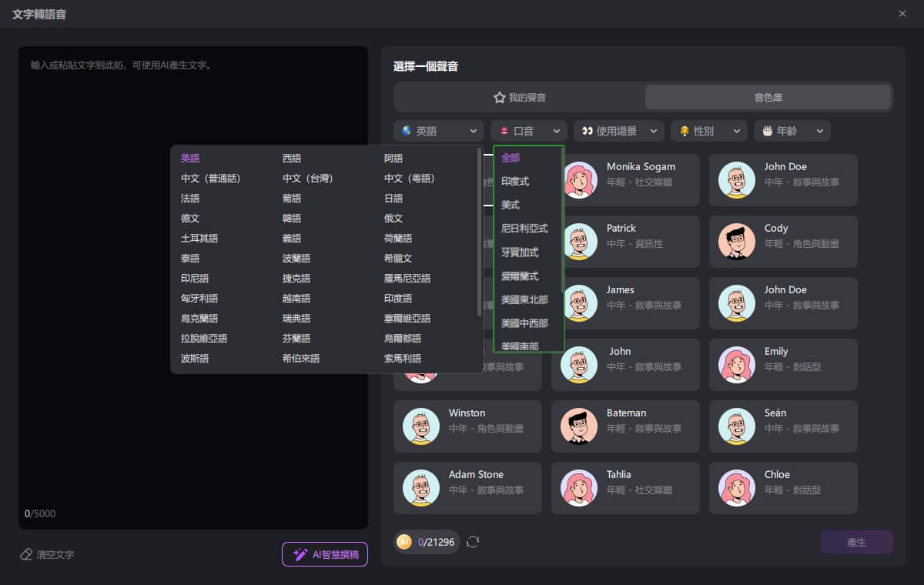Open the 年齡 dropdown
This screenshot has width=924, height=585.
pos(792,131)
